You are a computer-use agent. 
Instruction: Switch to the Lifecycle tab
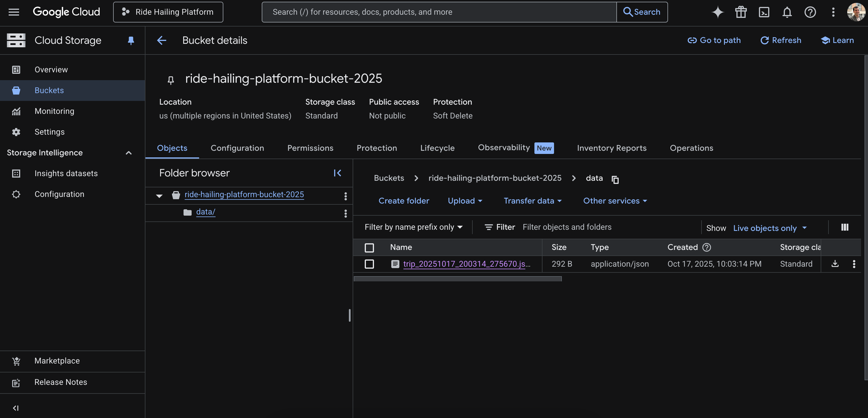click(437, 148)
